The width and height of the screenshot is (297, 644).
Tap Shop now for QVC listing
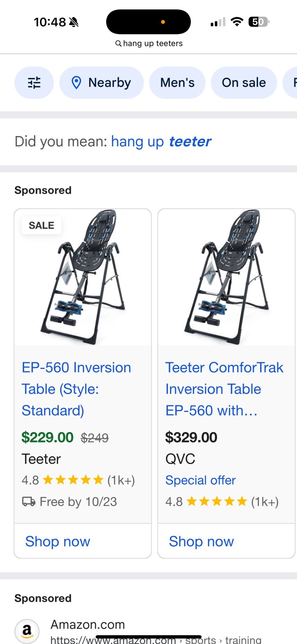(201, 541)
